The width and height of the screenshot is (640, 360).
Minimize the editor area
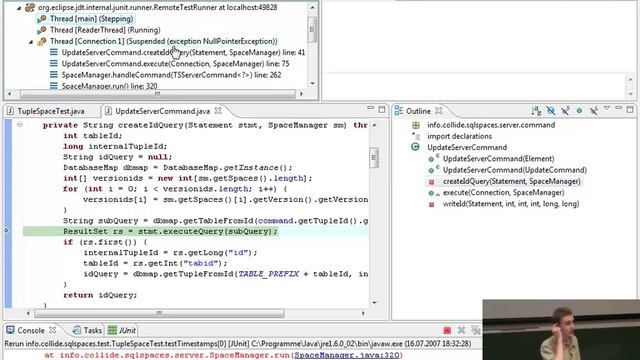click(370, 108)
